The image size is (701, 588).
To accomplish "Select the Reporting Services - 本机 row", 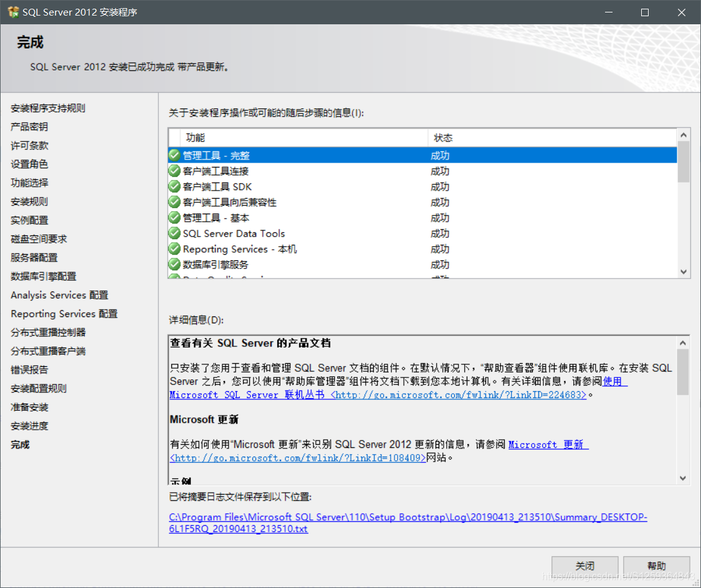I will 422,249.
